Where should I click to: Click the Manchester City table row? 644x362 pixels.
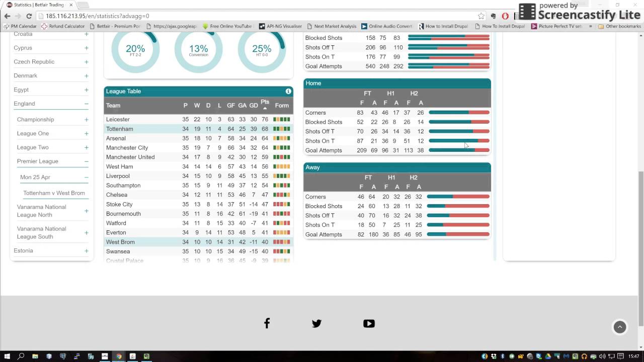point(198,148)
